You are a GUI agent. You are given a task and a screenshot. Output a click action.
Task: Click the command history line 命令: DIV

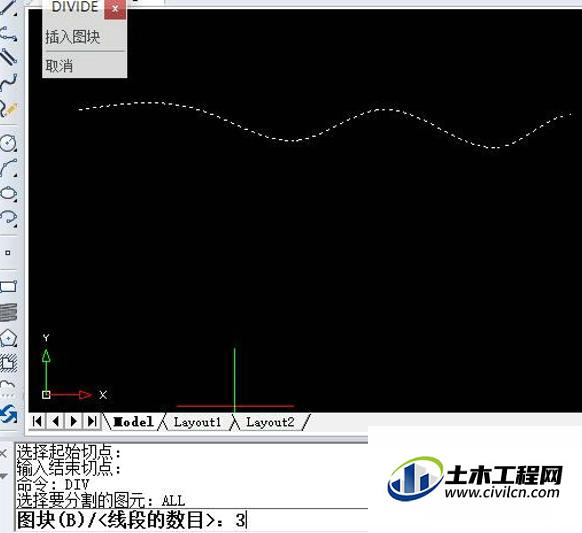53,484
